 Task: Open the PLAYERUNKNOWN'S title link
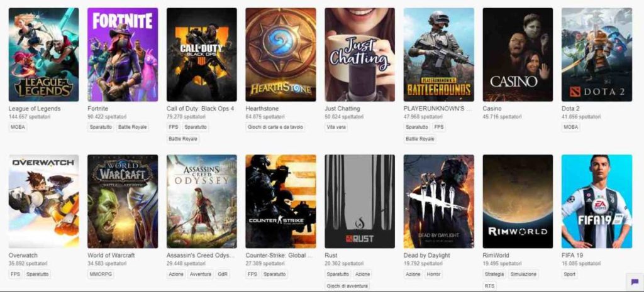pos(438,109)
